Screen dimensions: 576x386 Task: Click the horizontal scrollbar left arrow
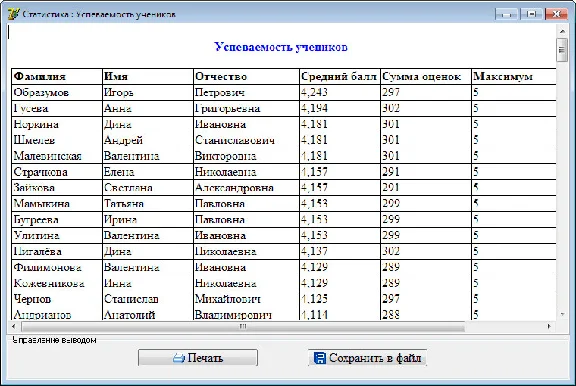pos(14,326)
